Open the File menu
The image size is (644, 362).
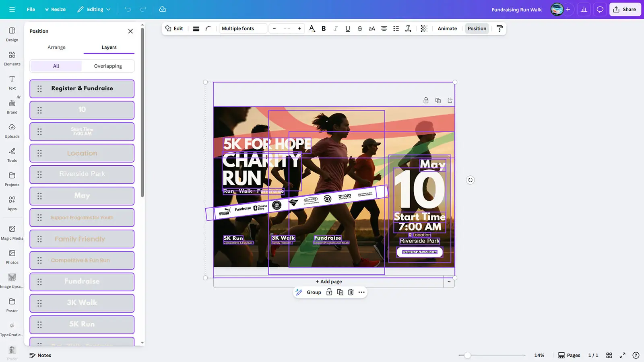[x=31, y=9]
